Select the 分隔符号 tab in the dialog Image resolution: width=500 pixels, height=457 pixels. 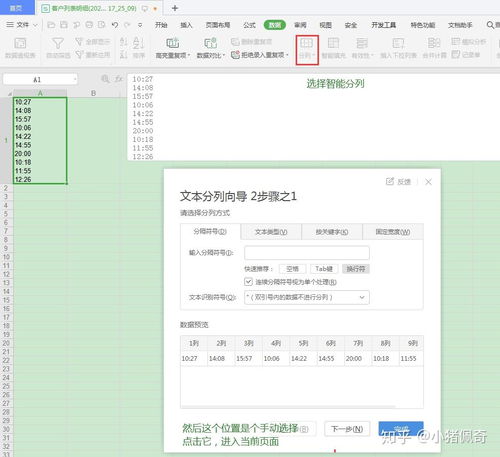tap(210, 231)
